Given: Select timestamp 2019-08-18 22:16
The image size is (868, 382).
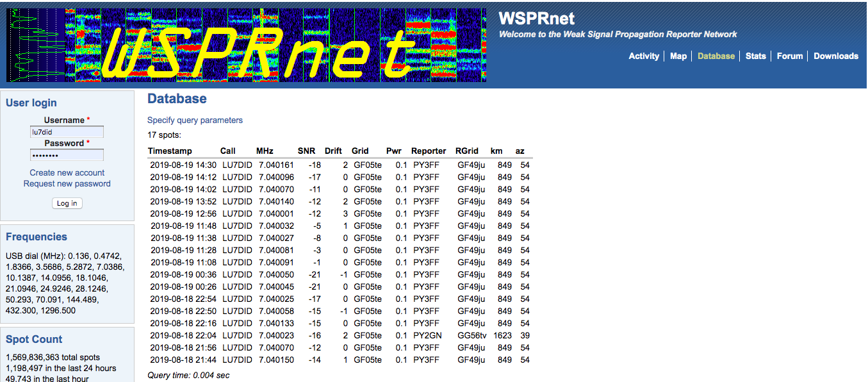Looking at the screenshot, I should point(184,323).
